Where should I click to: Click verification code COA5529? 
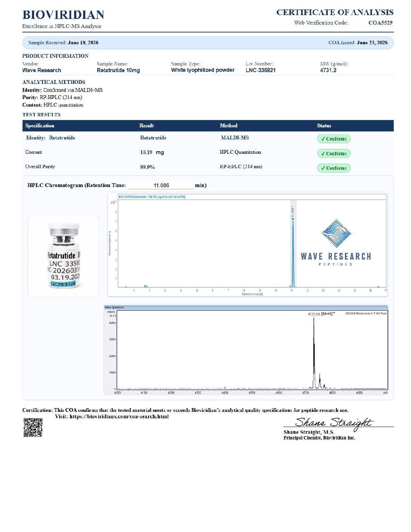click(380, 23)
